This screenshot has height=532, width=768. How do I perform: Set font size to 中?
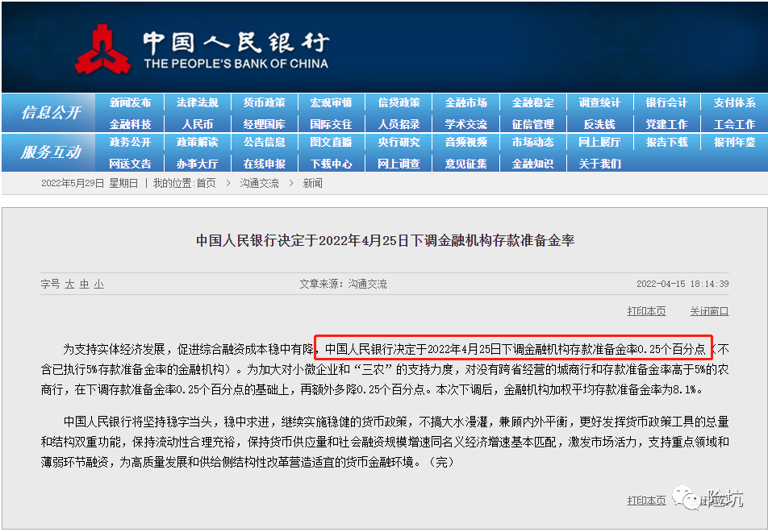click(84, 285)
